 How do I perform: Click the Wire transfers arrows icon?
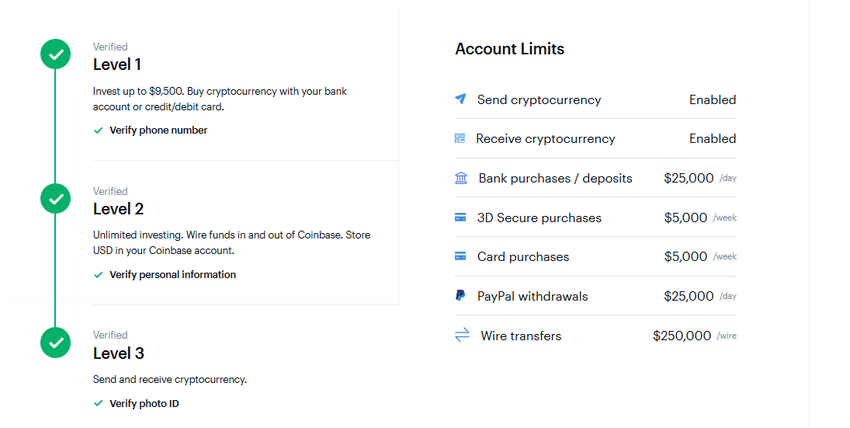pyautogui.click(x=462, y=335)
